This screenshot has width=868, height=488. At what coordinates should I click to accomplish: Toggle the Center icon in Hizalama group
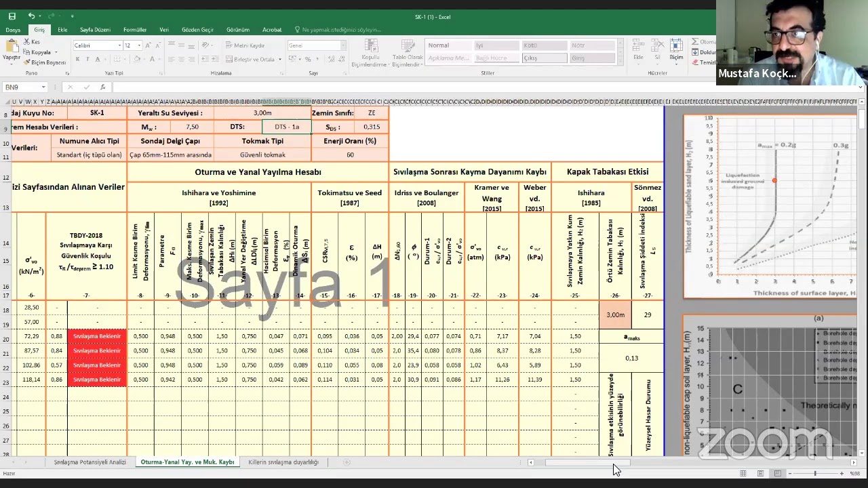(x=181, y=59)
